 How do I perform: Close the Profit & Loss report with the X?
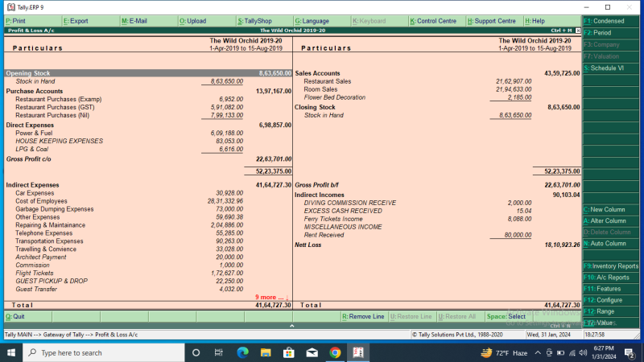tap(578, 31)
